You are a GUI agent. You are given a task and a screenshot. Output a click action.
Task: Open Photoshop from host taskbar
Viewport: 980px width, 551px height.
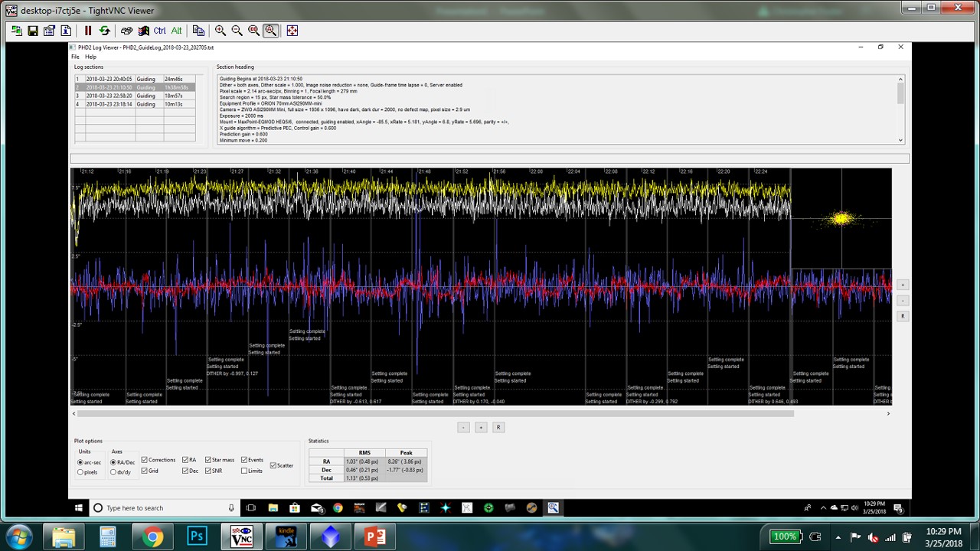click(x=197, y=536)
